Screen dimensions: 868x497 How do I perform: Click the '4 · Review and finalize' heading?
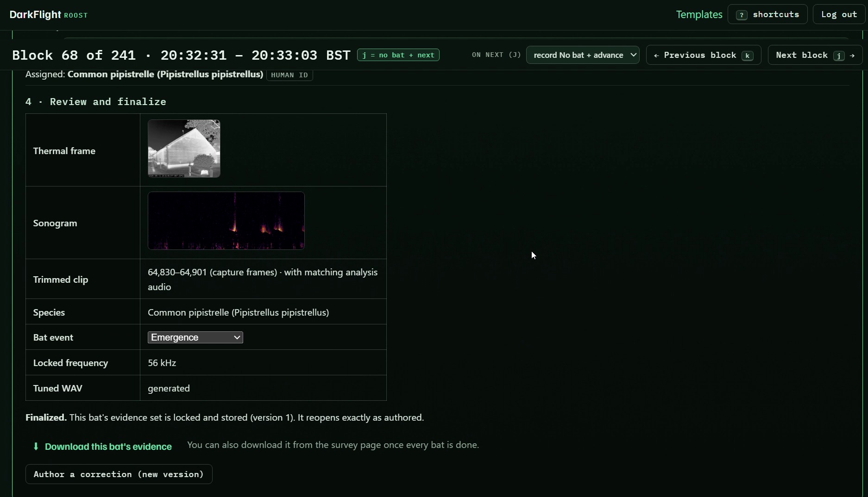tap(96, 102)
